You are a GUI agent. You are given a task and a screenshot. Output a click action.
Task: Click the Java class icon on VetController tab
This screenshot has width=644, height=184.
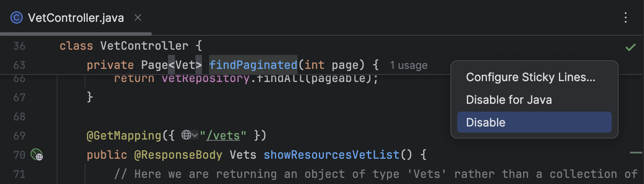coord(16,18)
